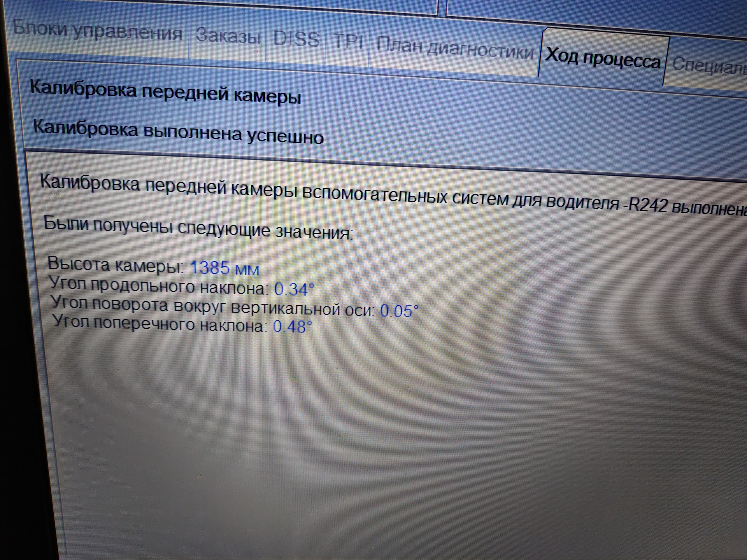747x560 pixels.
Task: Switch to the Блоки управления tab
Action: click(97, 31)
